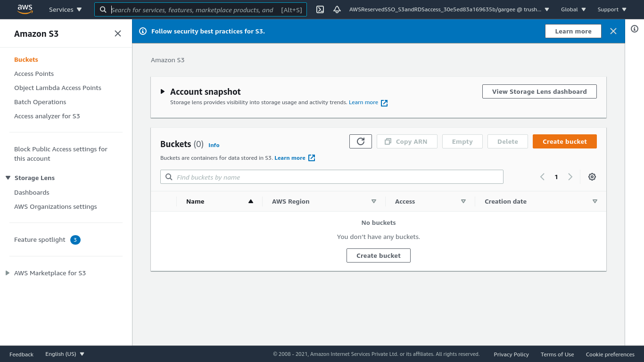
Task: Refresh the buckets list
Action: (361, 141)
